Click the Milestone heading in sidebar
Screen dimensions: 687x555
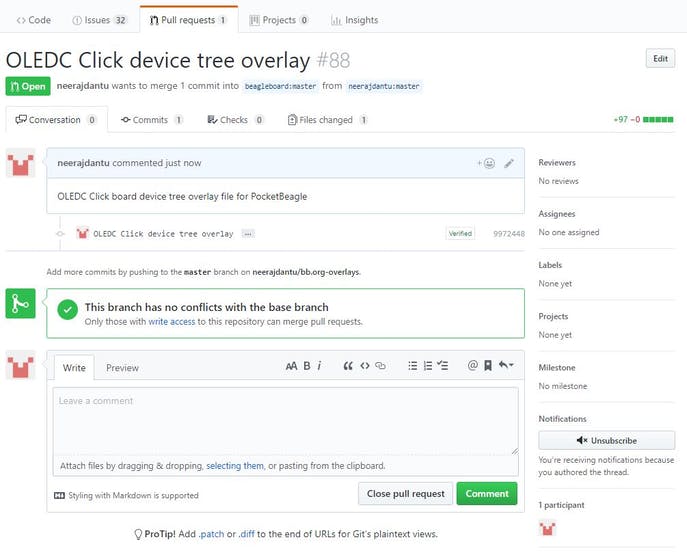tap(557, 368)
